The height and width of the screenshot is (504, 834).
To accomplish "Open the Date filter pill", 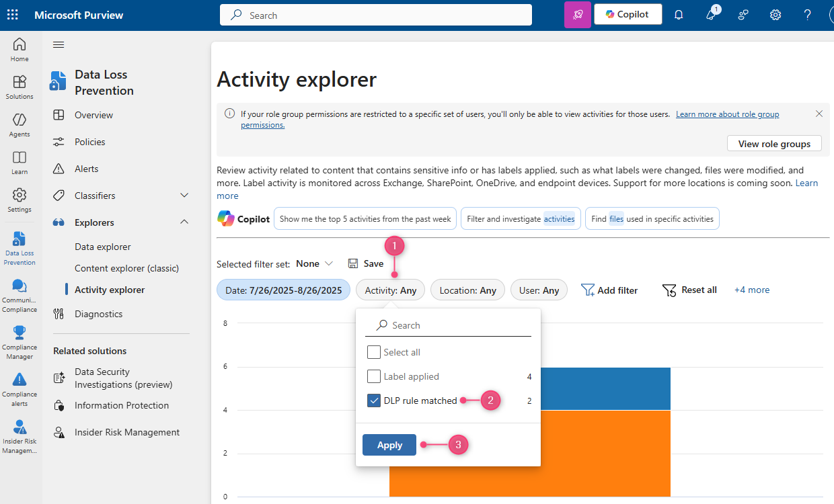I will 283,290.
